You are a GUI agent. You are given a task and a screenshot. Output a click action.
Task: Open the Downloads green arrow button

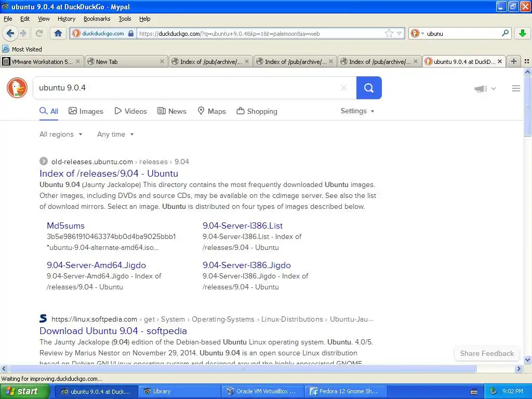pos(523,33)
